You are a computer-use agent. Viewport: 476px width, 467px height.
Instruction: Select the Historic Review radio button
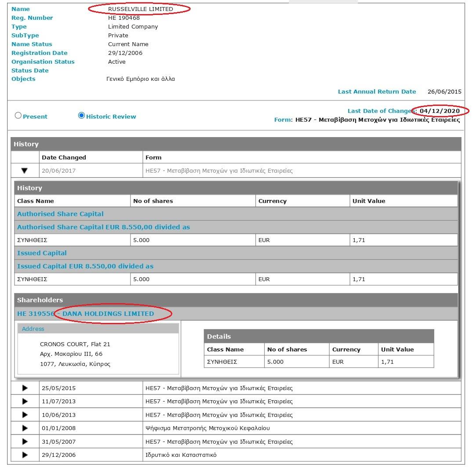(x=81, y=116)
